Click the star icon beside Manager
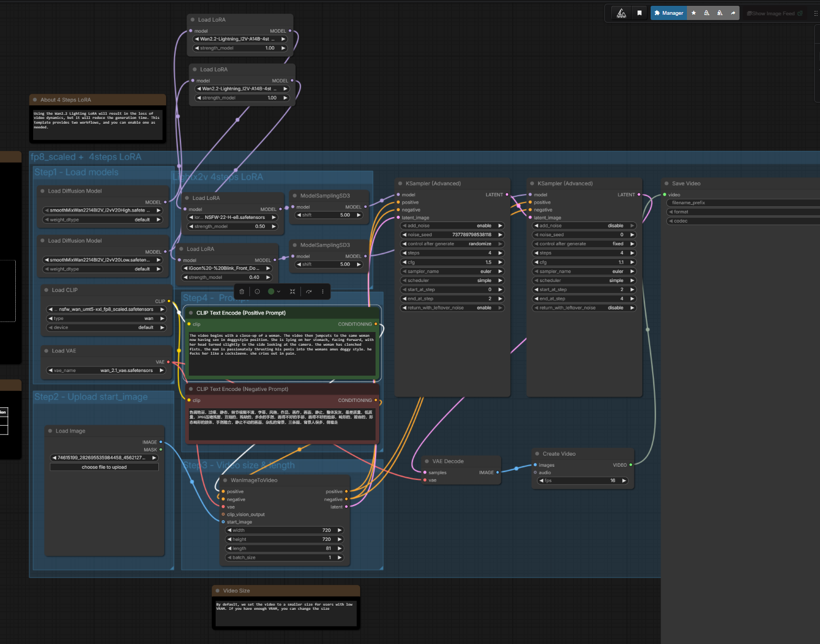This screenshot has height=644, width=820. pos(694,13)
